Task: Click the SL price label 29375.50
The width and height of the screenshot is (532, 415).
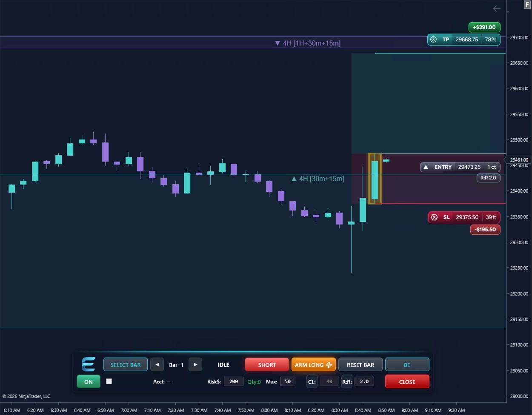Action: [x=467, y=217]
